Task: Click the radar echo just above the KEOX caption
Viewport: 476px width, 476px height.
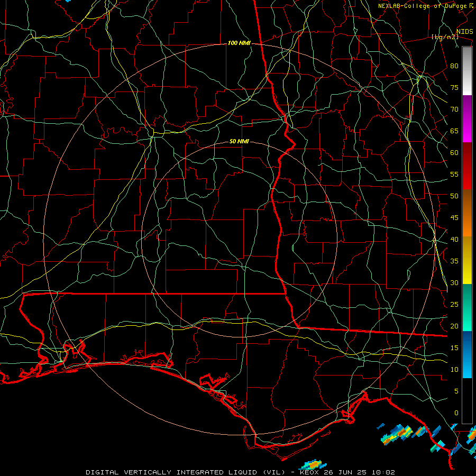Action: click(313, 464)
